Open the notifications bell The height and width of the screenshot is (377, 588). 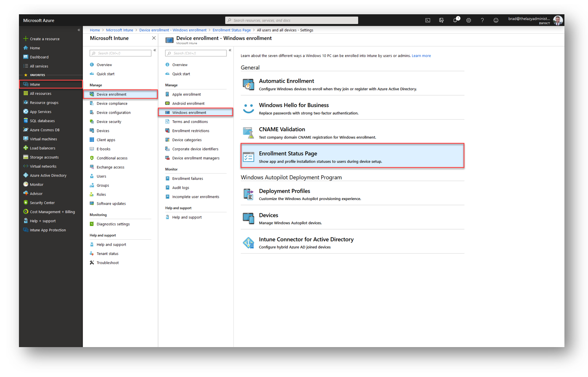[x=455, y=20]
